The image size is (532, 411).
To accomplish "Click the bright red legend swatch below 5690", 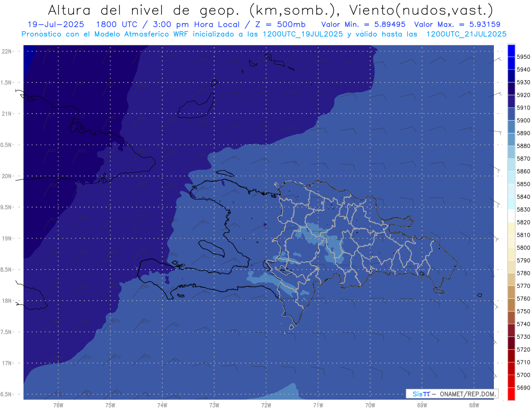I will (x=511, y=394).
